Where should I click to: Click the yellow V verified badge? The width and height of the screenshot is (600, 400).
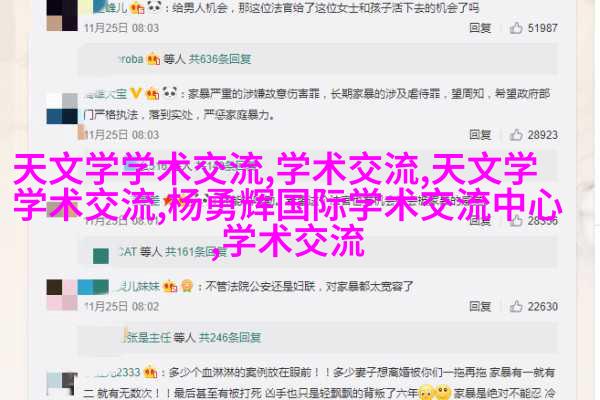pyautogui.click(x=135, y=93)
